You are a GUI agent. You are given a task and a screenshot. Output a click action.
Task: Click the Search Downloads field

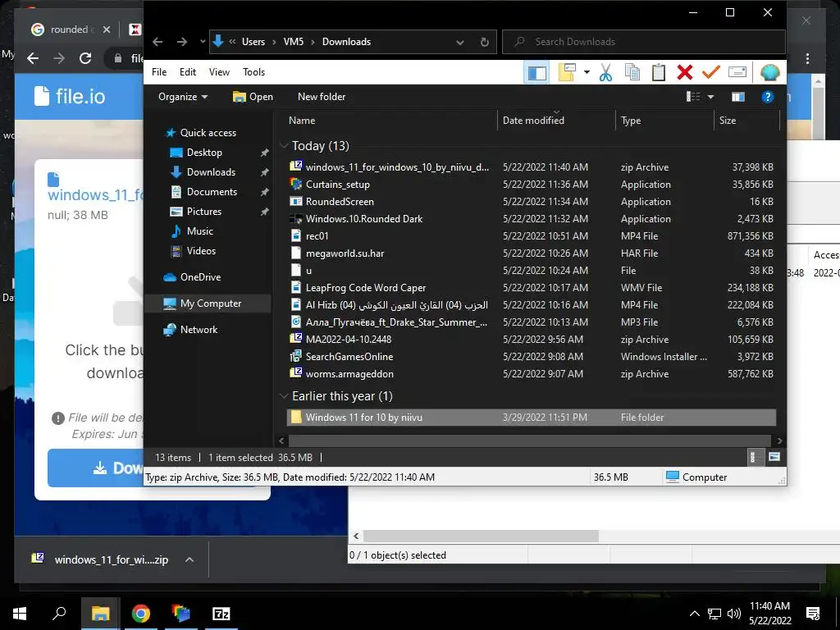point(644,42)
